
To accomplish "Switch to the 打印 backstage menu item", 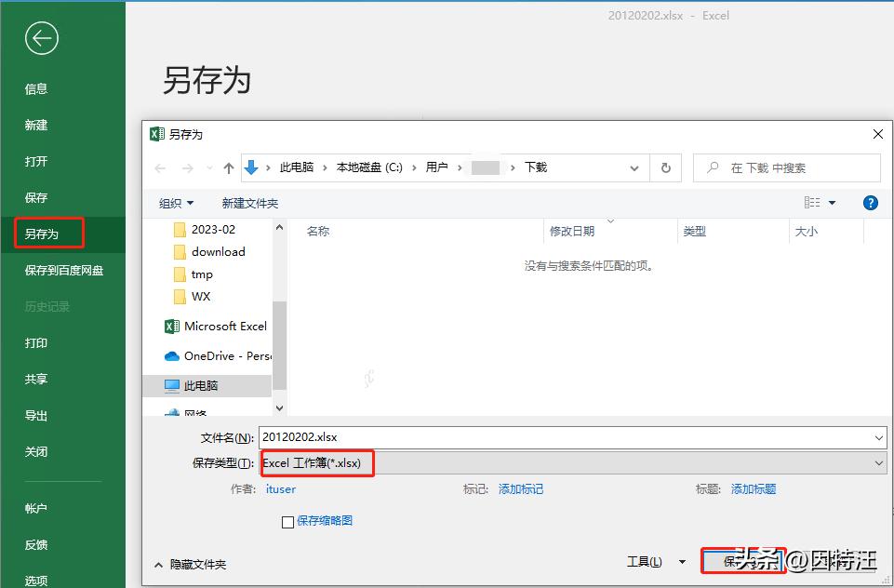I will [x=37, y=342].
